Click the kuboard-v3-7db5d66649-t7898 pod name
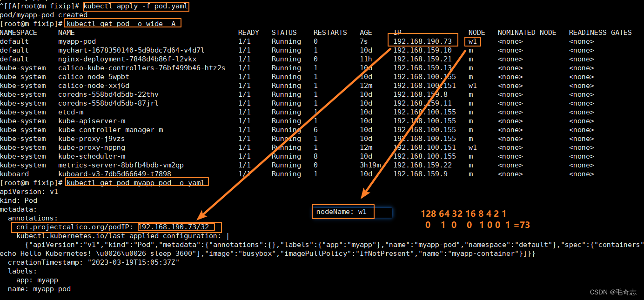Screen dimensions: 644x300 (x=114, y=174)
